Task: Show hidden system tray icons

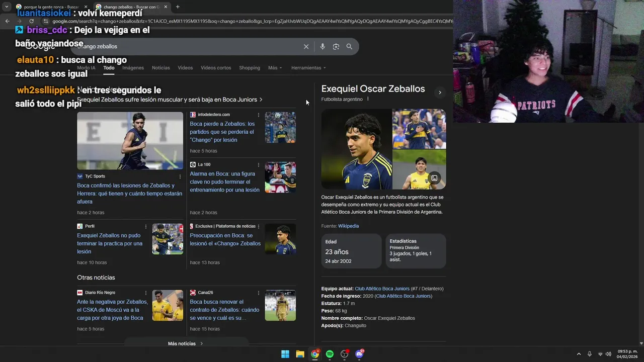Action: point(579,354)
